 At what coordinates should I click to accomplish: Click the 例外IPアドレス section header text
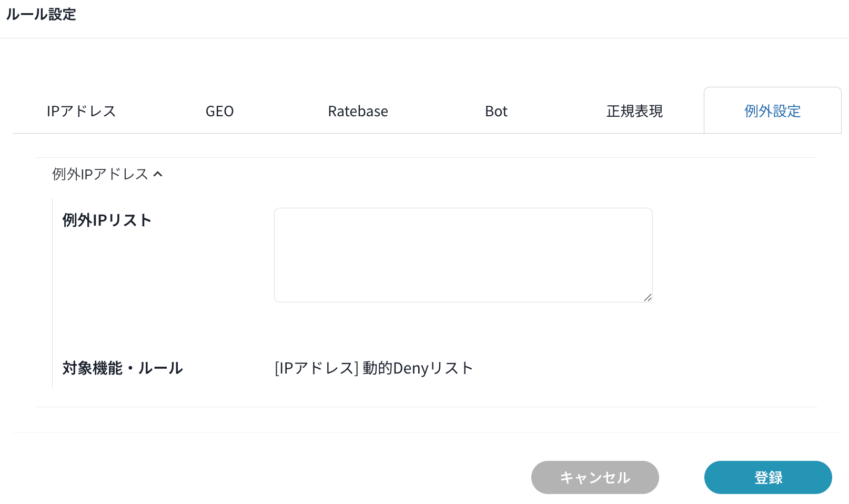pyautogui.click(x=100, y=174)
